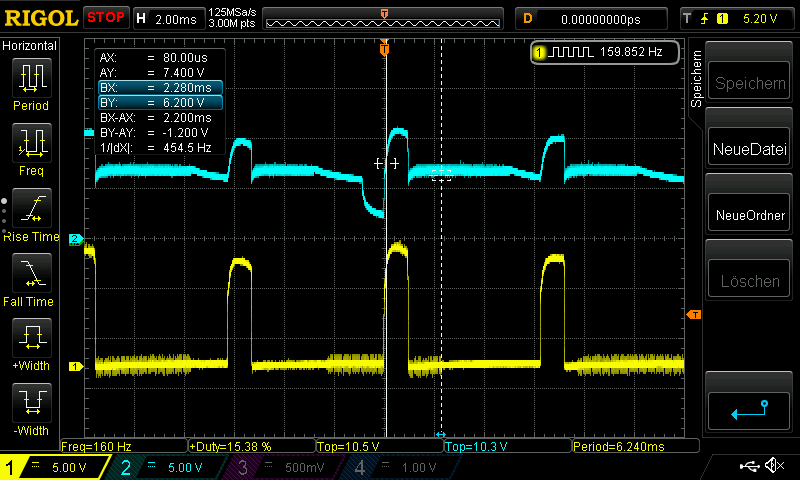This screenshot has width=800, height=480.
Task: Click the horizontal timebase 2.00ms readout
Action: pyautogui.click(x=168, y=19)
